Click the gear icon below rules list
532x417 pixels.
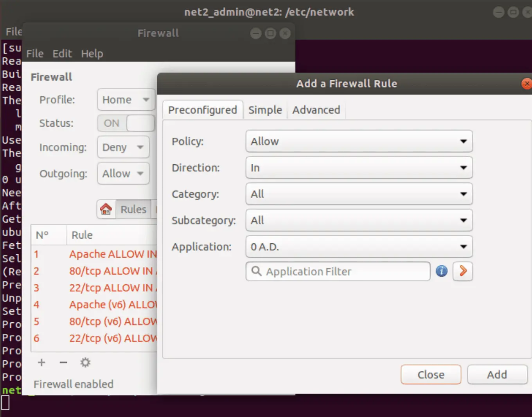(x=85, y=363)
